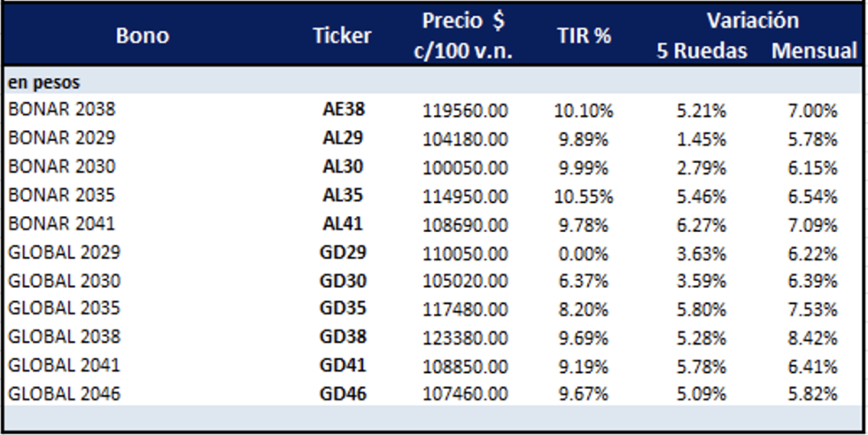Click the BONAR 2038 bond name

(62, 110)
